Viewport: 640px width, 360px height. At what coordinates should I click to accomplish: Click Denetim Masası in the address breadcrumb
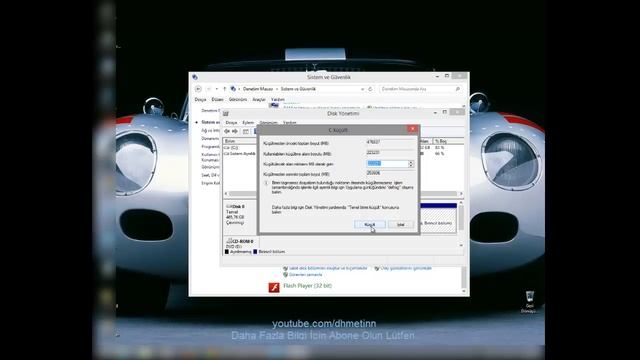pos(258,89)
